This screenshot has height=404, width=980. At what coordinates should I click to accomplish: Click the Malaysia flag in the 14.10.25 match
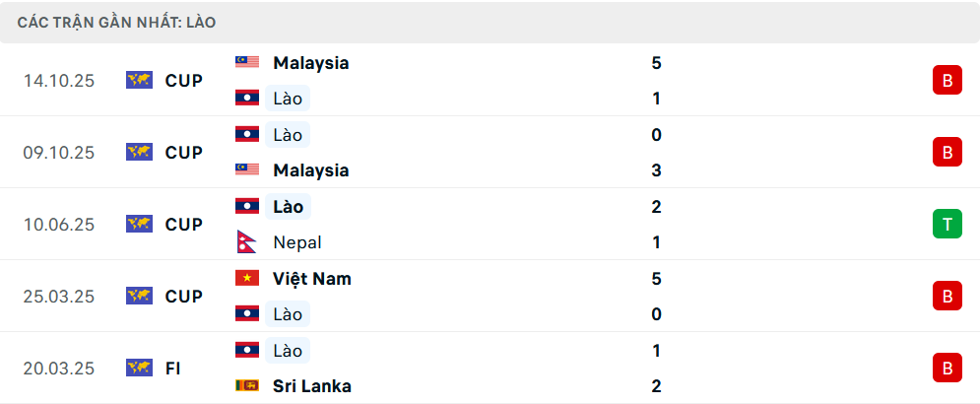tap(246, 62)
